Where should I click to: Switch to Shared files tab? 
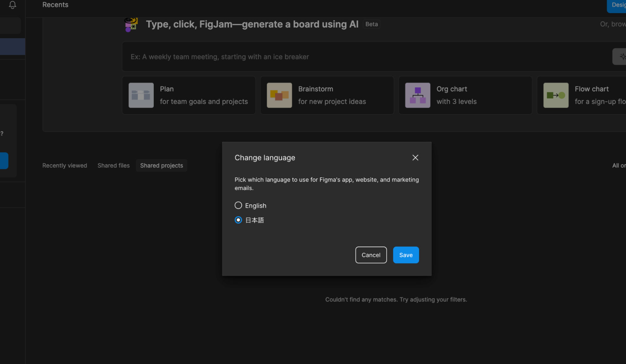point(113,166)
